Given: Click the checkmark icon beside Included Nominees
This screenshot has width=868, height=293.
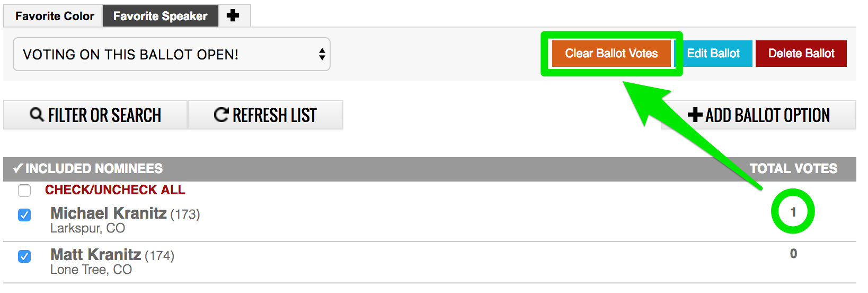Looking at the screenshot, I should 17,168.
